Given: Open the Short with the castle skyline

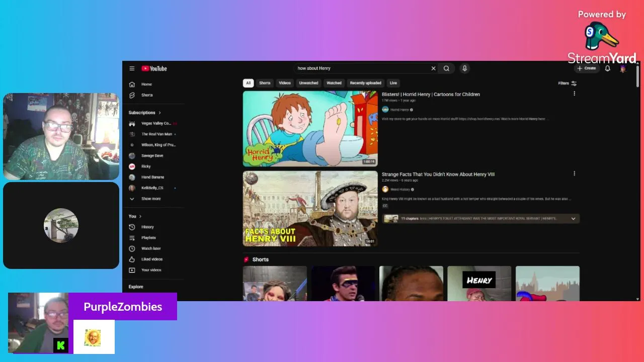Looking at the screenshot, I should coord(547,284).
